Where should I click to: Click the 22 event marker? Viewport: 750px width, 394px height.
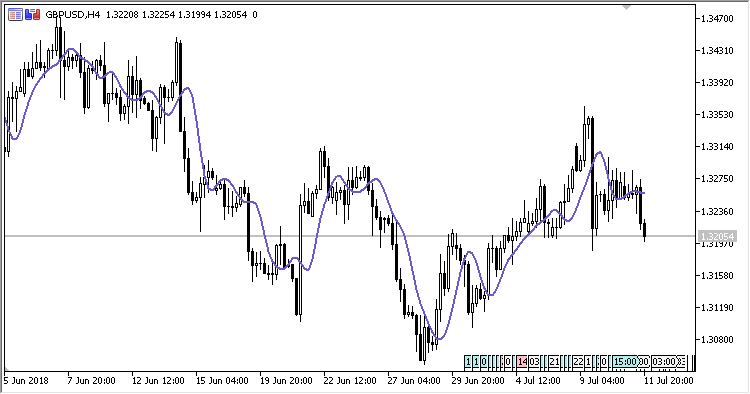pos(578,362)
